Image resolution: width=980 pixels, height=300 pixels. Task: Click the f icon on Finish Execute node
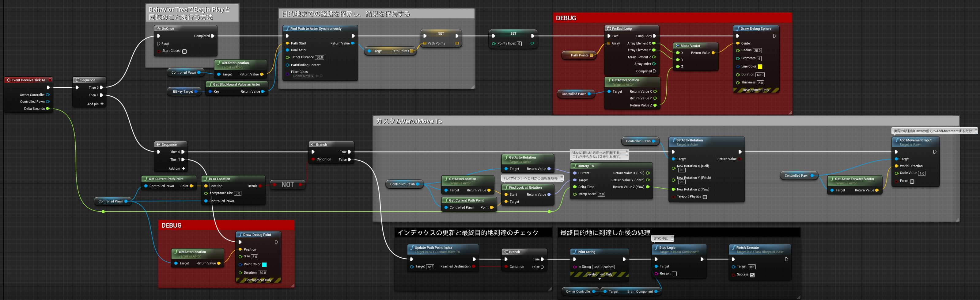[x=734, y=248]
